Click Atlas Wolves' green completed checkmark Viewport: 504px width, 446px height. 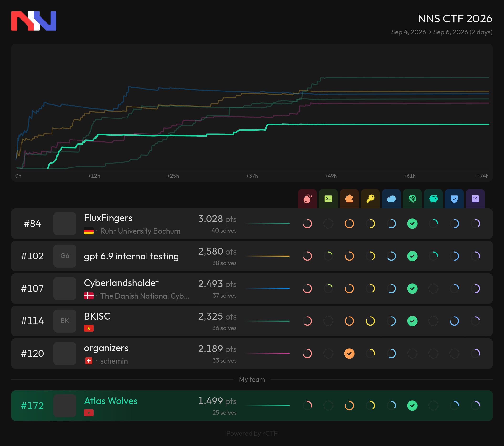(x=412, y=406)
